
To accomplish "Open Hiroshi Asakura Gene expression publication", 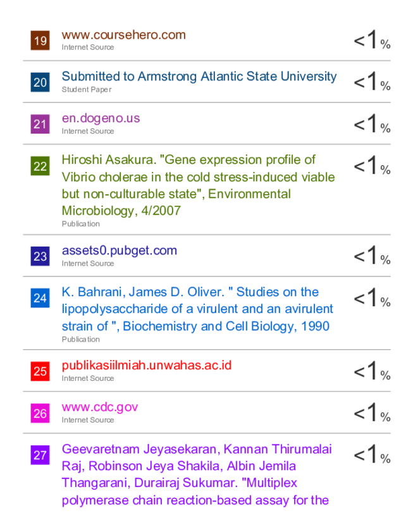I will pos(198,185).
